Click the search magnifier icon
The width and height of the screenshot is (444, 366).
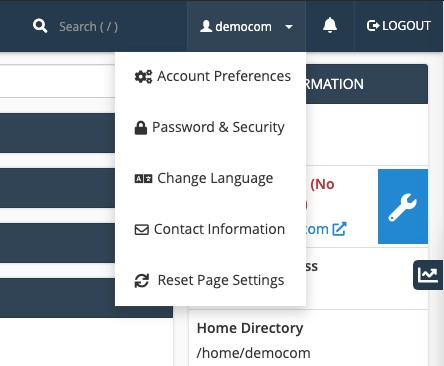click(40, 26)
